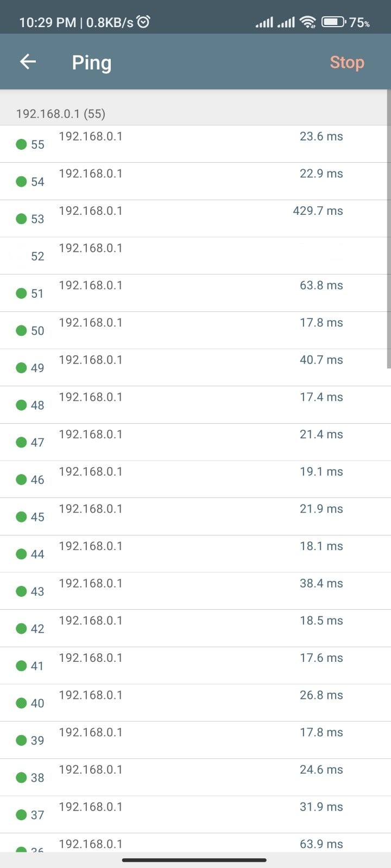Tap the back arrow icon
Viewport: 391px width, 868px height.
tap(28, 62)
